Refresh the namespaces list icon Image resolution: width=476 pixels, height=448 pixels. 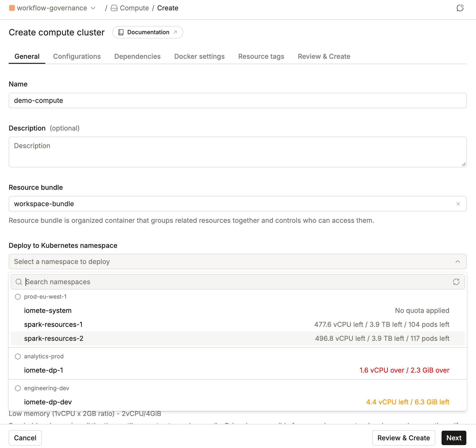[456, 282]
